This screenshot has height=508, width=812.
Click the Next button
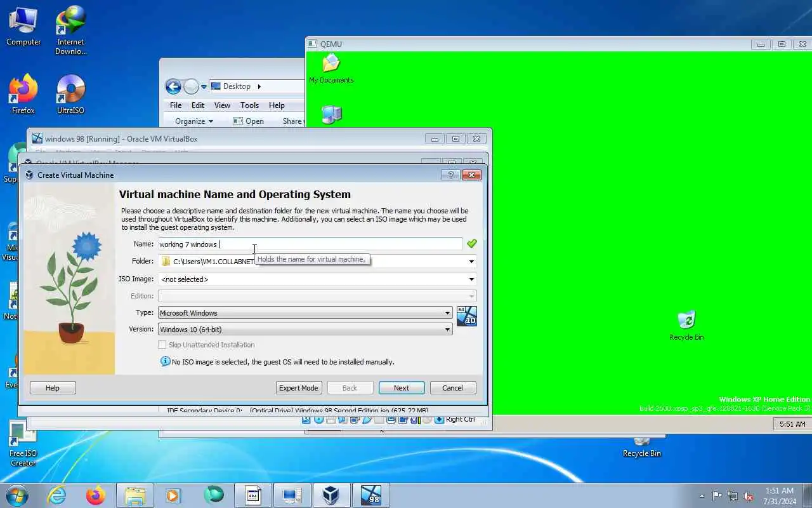point(402,388)
